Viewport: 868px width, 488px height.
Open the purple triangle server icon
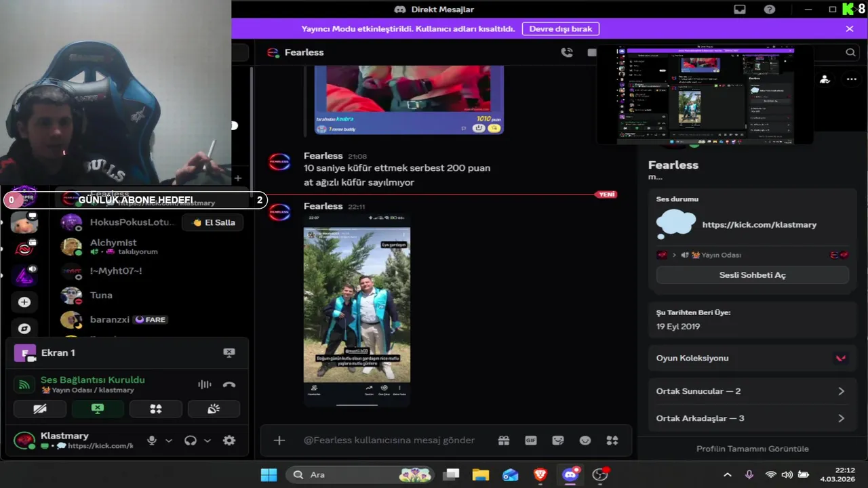(x=24, y=276)
